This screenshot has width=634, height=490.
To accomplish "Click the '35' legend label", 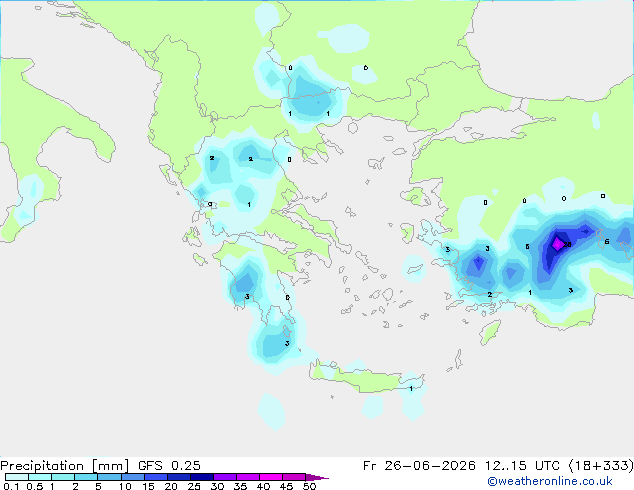I will click(x=240, y=486).
